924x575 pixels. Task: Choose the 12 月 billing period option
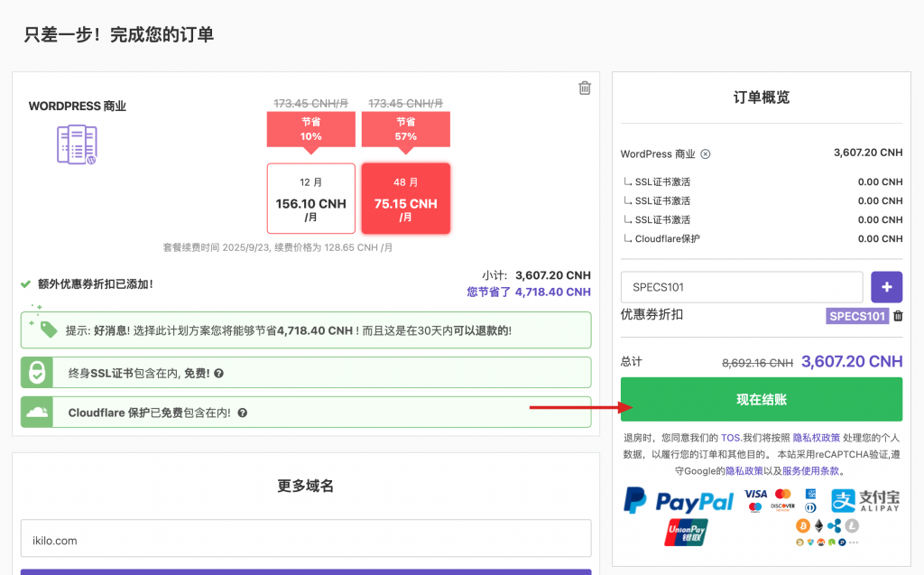(311, 199)
